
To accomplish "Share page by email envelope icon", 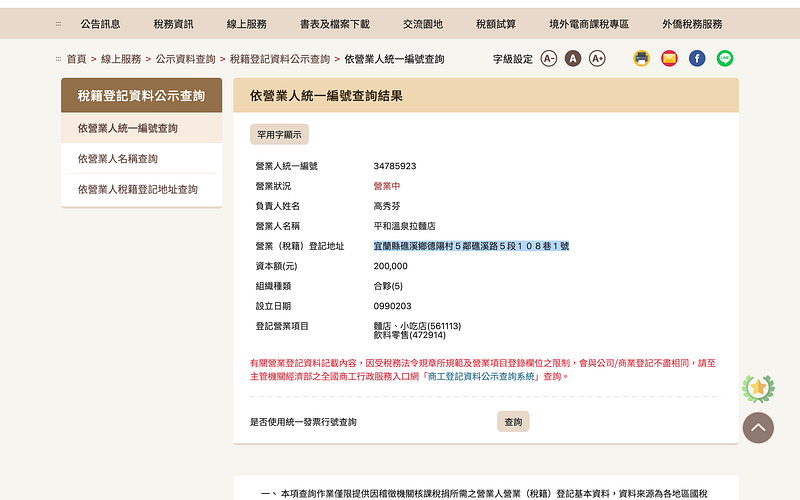I will click(669, 59).
